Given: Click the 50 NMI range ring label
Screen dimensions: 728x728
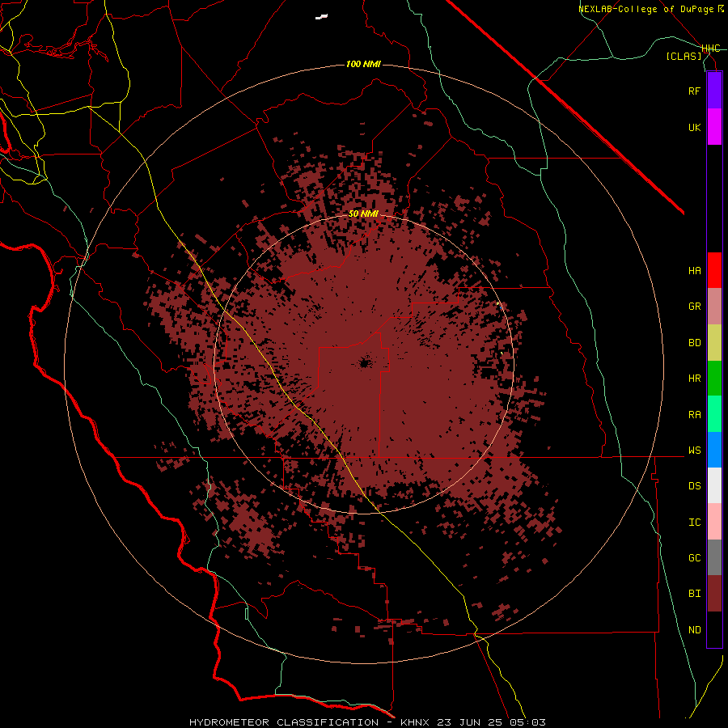Looking at the screenshot, I should 363,214.
